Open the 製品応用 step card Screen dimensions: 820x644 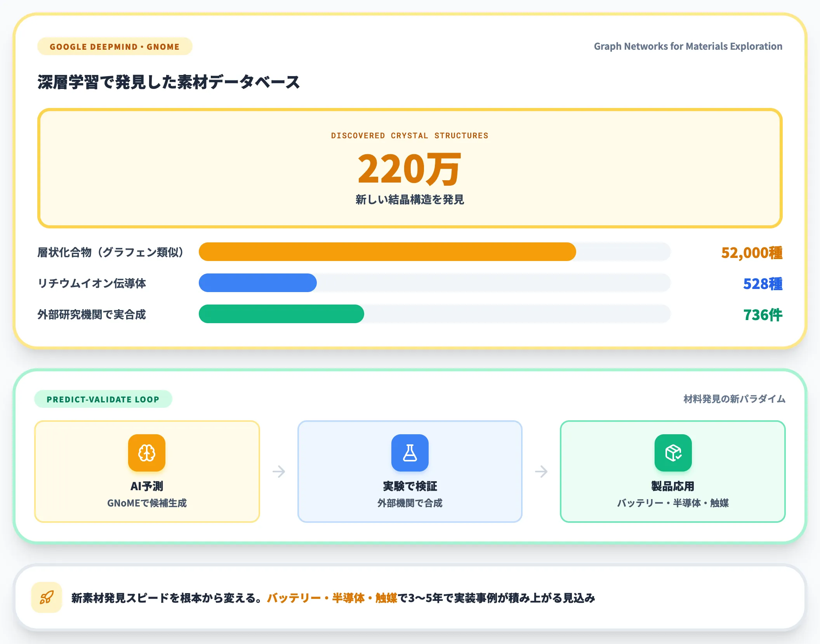coord(673,471)
